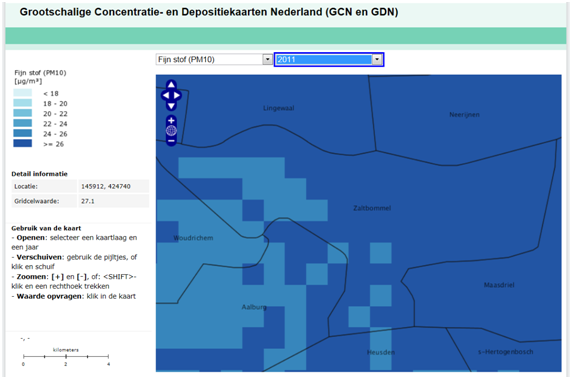Click the 22 - 24 legend swatch
Image resolution: width=572 pixels, height=379 pixels.
tap(23, 123)
